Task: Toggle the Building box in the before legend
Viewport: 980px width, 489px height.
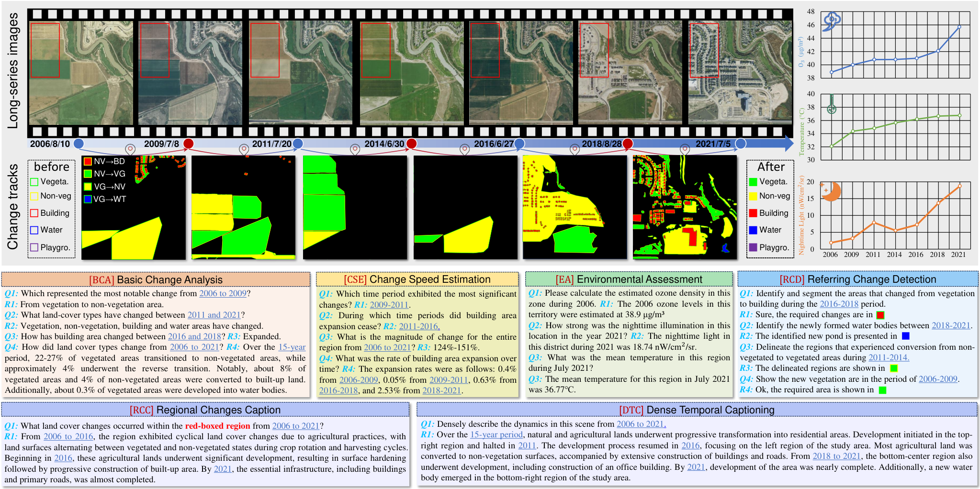Action: 34,213
